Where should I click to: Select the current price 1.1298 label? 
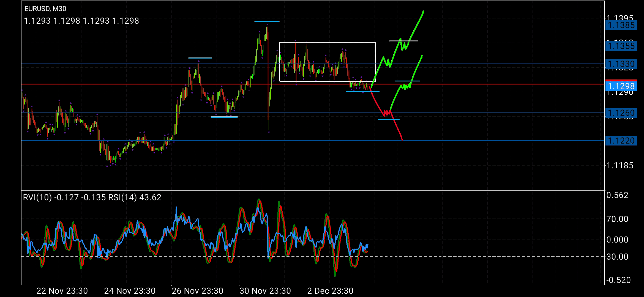(621, 86)
